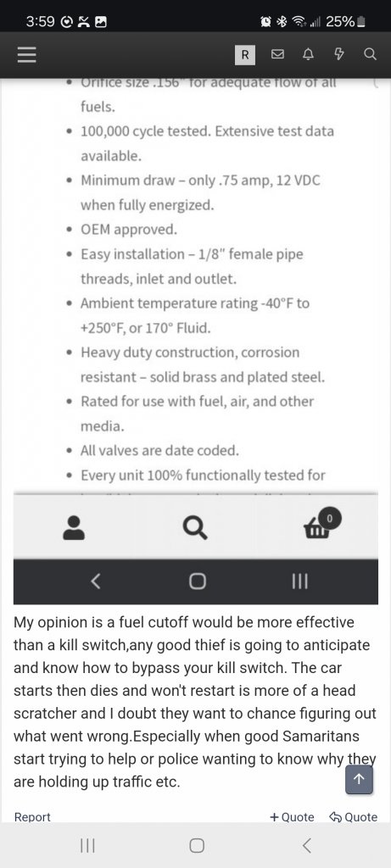Tap battery percentage in status bar
The width and height of the screenshot is (391, 868).
(339, 21)
